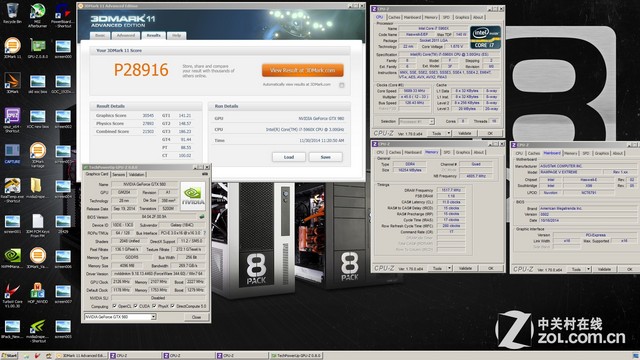Select the RealTemp.exe shortcut icon
This screenshot has width=640, height=360.
click(x=12, y=190)
